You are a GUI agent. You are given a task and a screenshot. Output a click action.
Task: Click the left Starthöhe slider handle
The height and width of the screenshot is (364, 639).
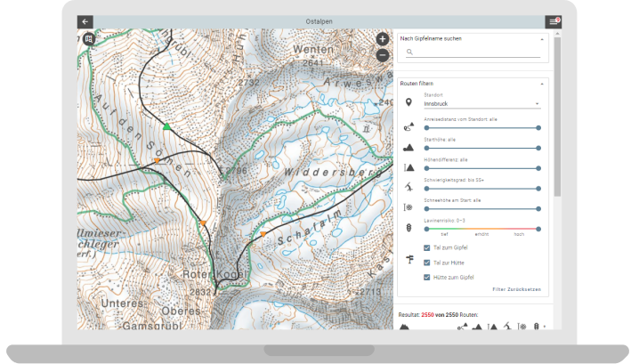tap(425, 148)
